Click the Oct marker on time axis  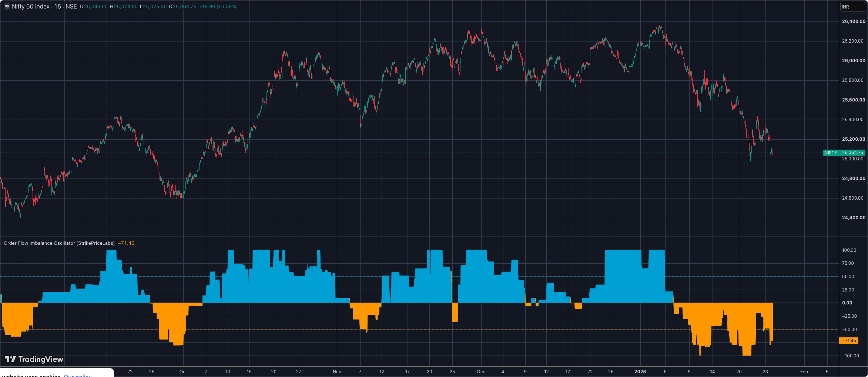[183, 372]
